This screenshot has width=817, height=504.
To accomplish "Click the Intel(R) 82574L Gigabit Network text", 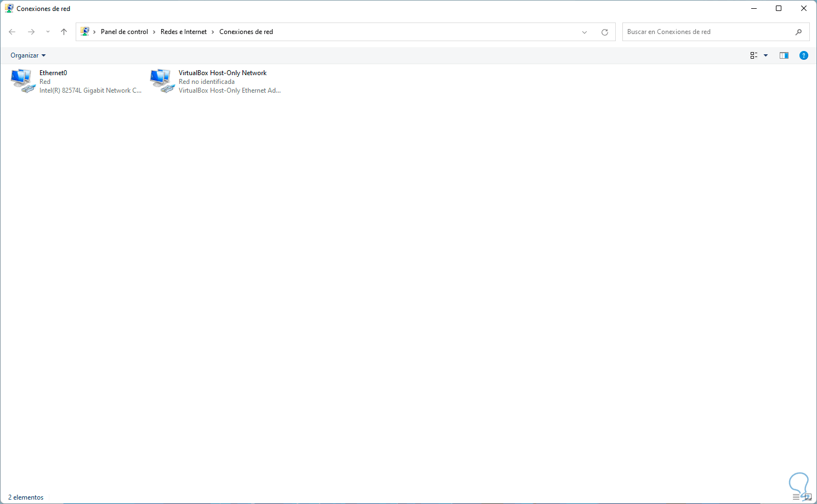I will click(x=90, y=90).
